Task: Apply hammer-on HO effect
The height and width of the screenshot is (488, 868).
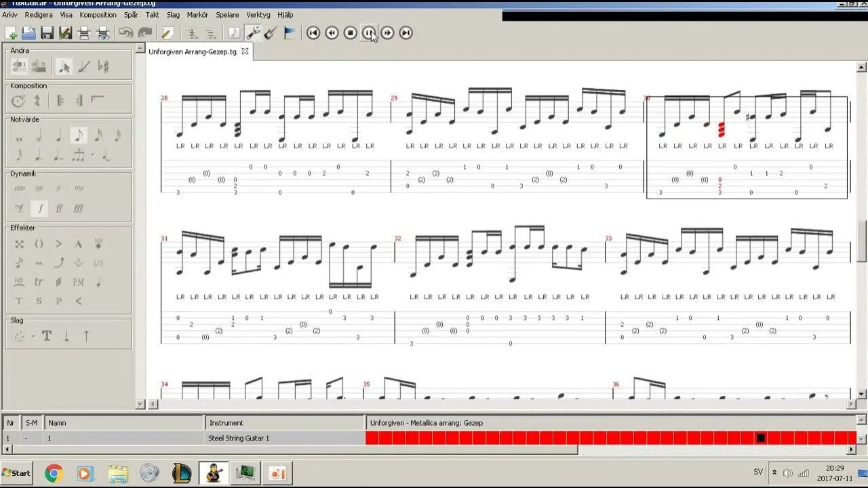Action: [19, 281]
